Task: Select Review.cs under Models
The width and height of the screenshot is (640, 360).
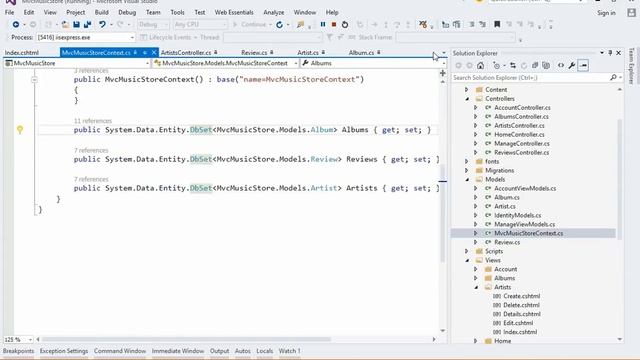Action: (x=507, y=242)
